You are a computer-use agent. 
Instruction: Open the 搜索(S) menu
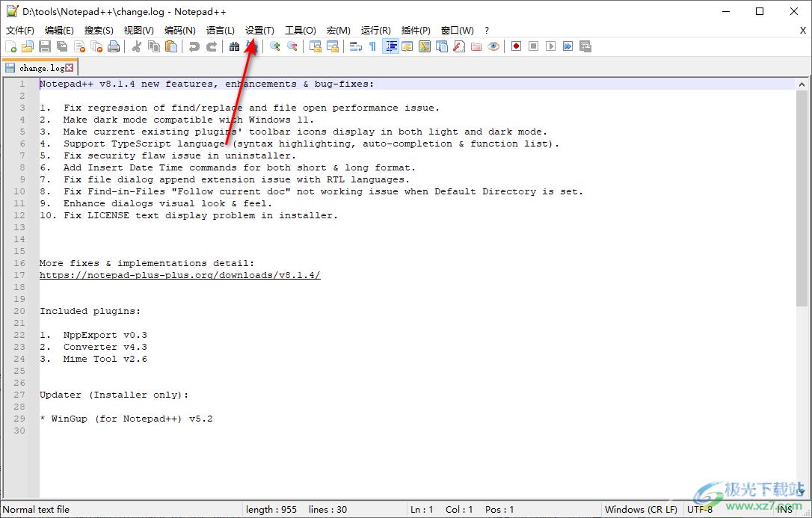(99, 31)
